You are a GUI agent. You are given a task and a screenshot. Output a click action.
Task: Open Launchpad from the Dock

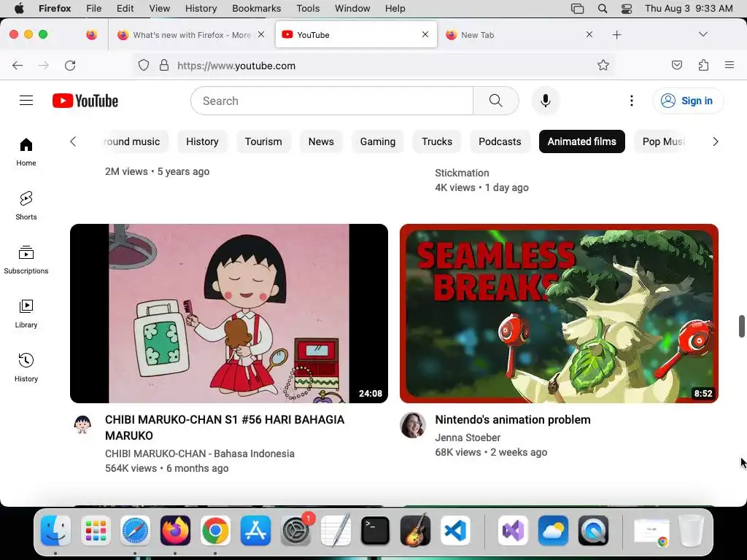point(96,530)
